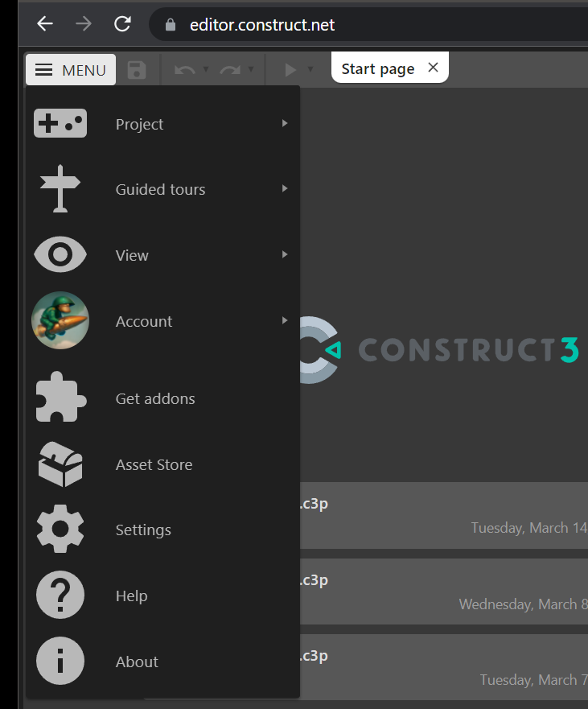Go back in browser
This screenshot has width=588, height=709.
tap(45, 23)
